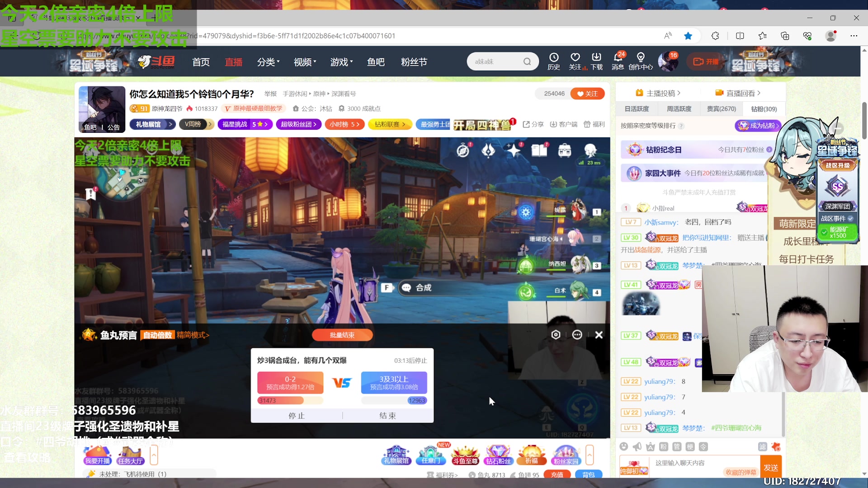
Task: Open the browser profile avatar icon
Action: pyautogui.click(x=831, y=36)
